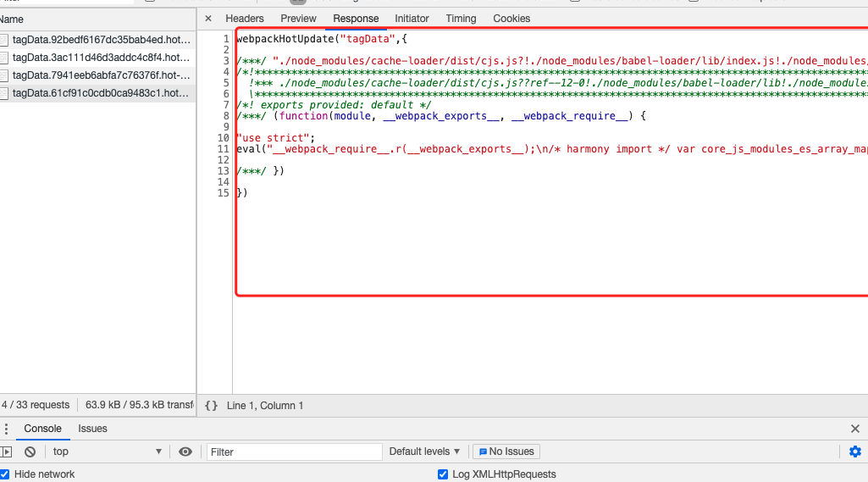Open the Preview tab
Viewport: 868px width, 482px height.
[x=298, y=19]
